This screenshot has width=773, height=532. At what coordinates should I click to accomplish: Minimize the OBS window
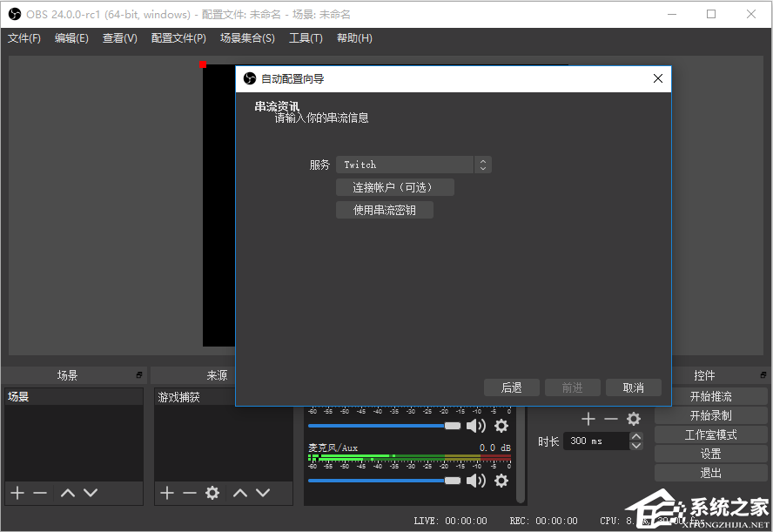click(x=672, y=14)
